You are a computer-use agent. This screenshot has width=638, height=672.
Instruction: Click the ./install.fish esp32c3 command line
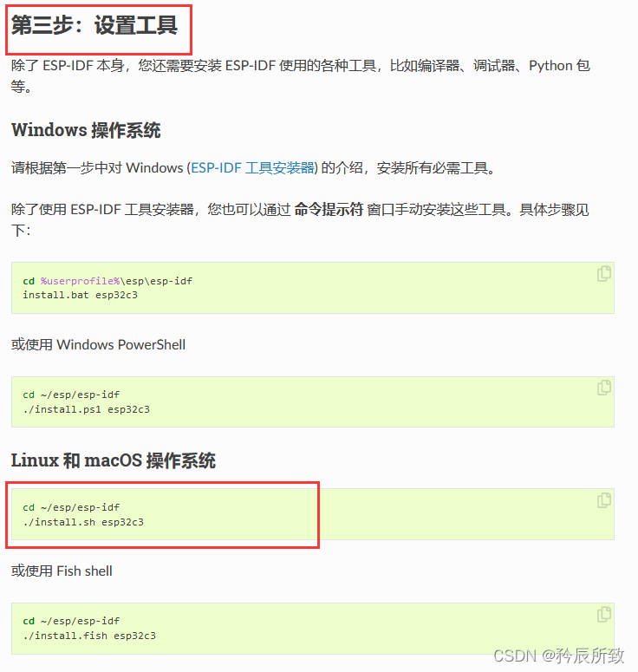(89, 636)
